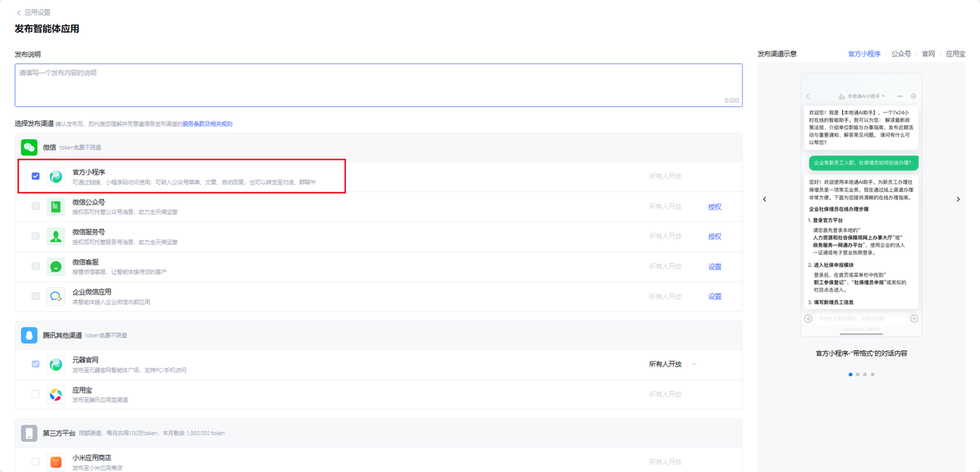This screenshot has height=472, width=980.
Task: Tick the 应用宝 channel checkbox
Action: [36, 394]
